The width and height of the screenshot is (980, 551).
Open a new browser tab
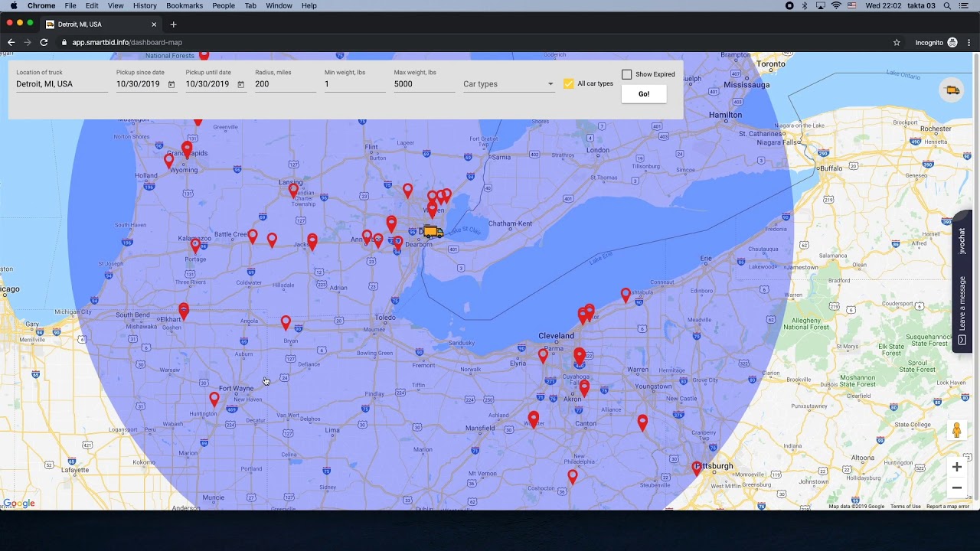tap(173, 24)
